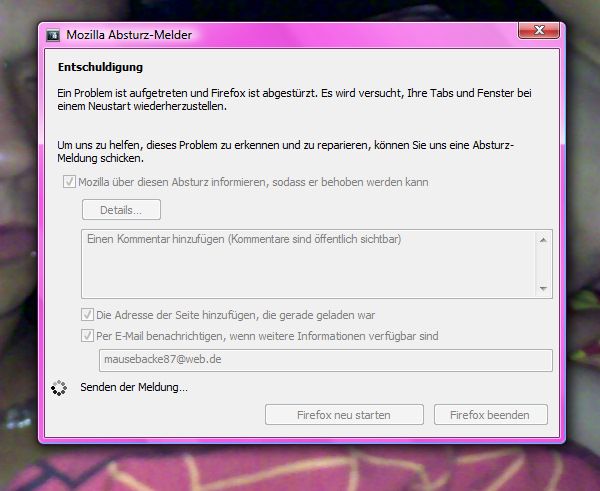Click the 'Mozilla Absturz-Melder' window title
The height and width of the screenshot is (491, 600).
129,35
